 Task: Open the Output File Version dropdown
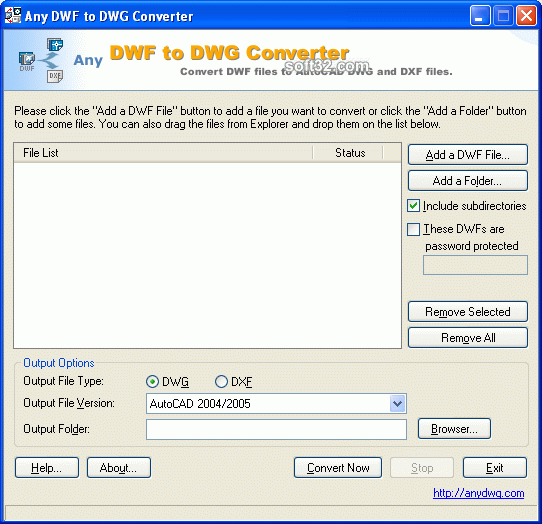point(398,403)
